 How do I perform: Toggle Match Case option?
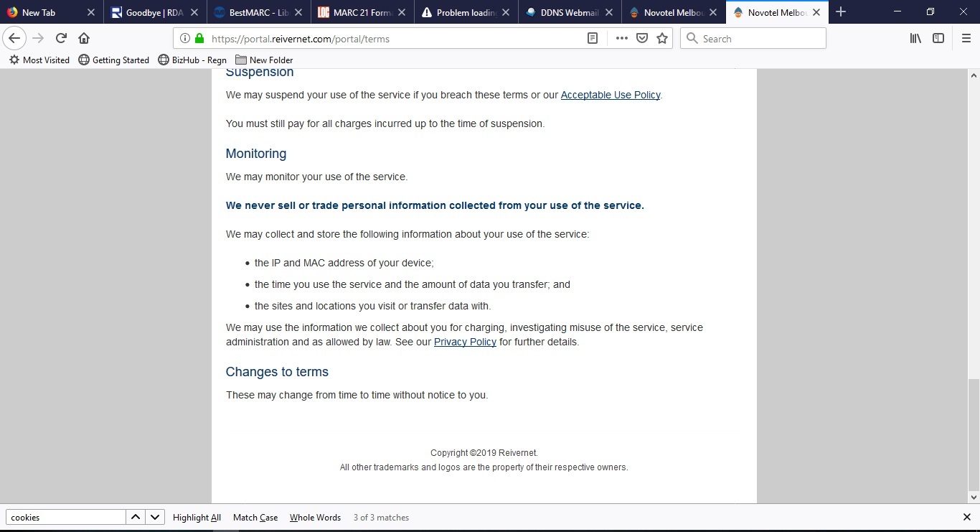click(255, 517)
